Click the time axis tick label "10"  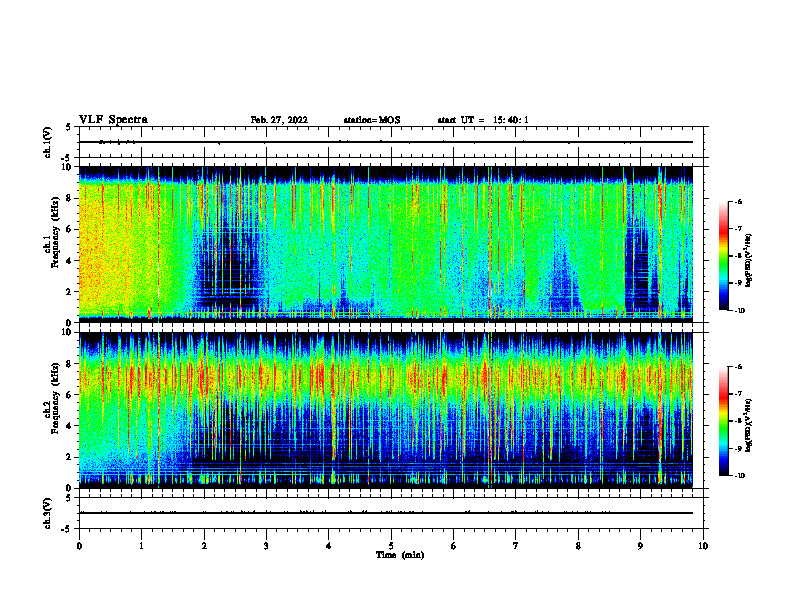(703, 546)
